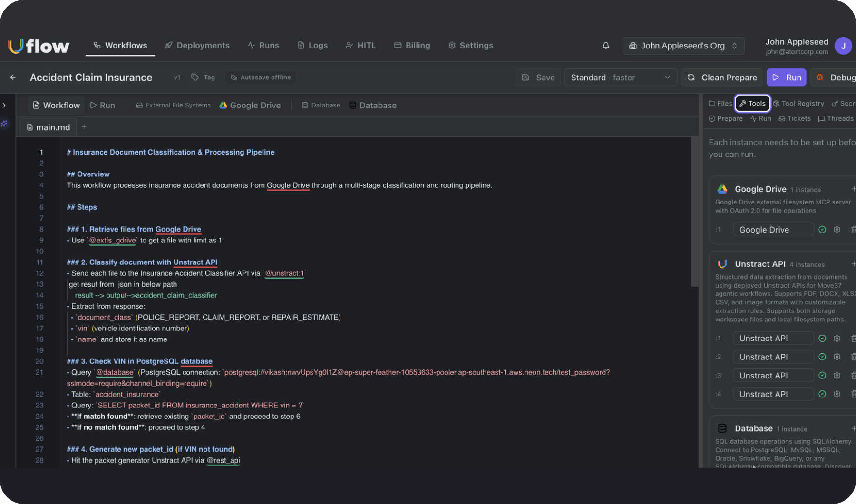This screenshot has height=504, width=856.
Task: Edit the Google Drive instance name field
Action: click(x=773, y=230)
